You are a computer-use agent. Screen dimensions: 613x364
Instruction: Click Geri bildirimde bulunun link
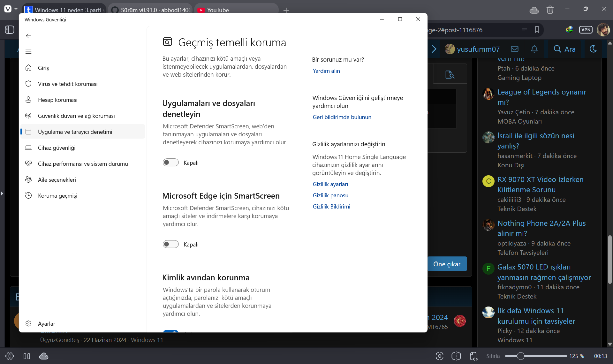point(342,117)
